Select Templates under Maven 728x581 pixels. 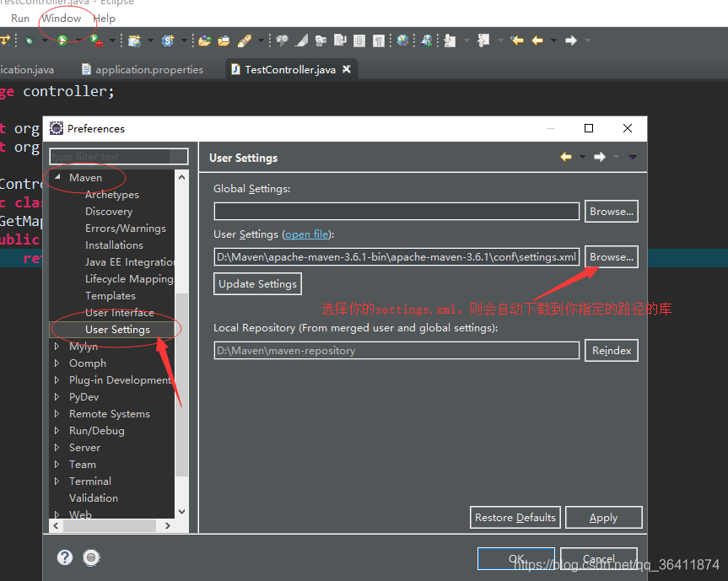coord(110,296)
